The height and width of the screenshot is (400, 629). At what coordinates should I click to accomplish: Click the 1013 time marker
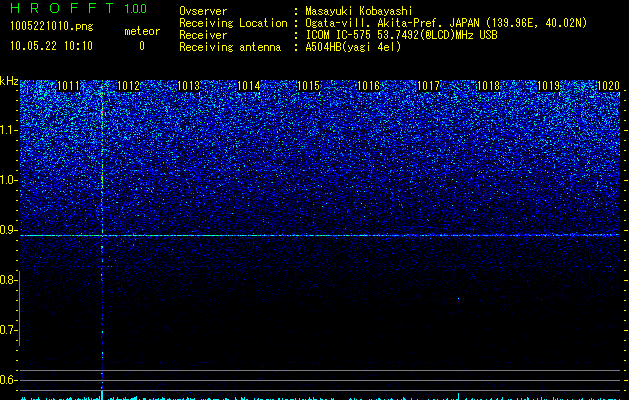[x=188, y=86]
